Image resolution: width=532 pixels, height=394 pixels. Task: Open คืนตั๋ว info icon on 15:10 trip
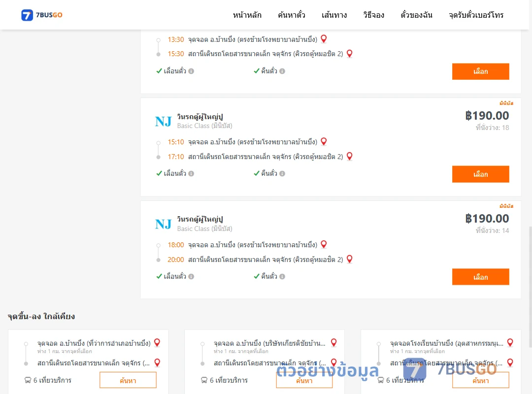282,173
